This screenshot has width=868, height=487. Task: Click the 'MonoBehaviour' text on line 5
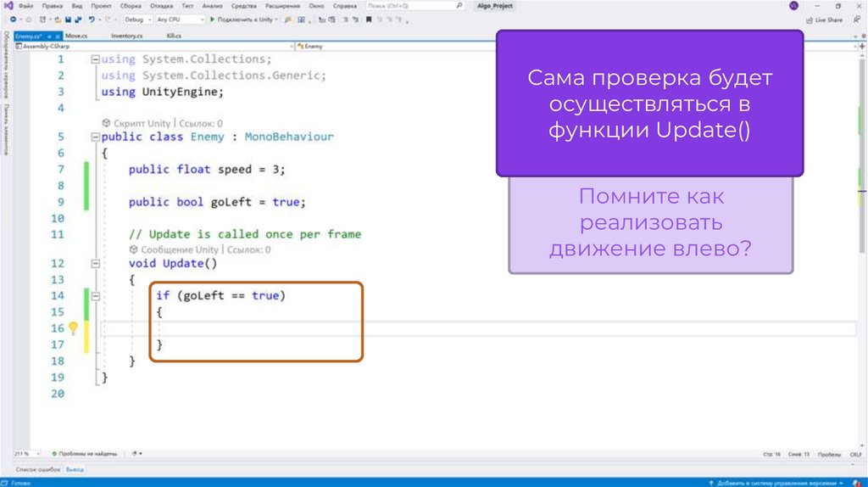pyautogui.click(x=289, y=137)
